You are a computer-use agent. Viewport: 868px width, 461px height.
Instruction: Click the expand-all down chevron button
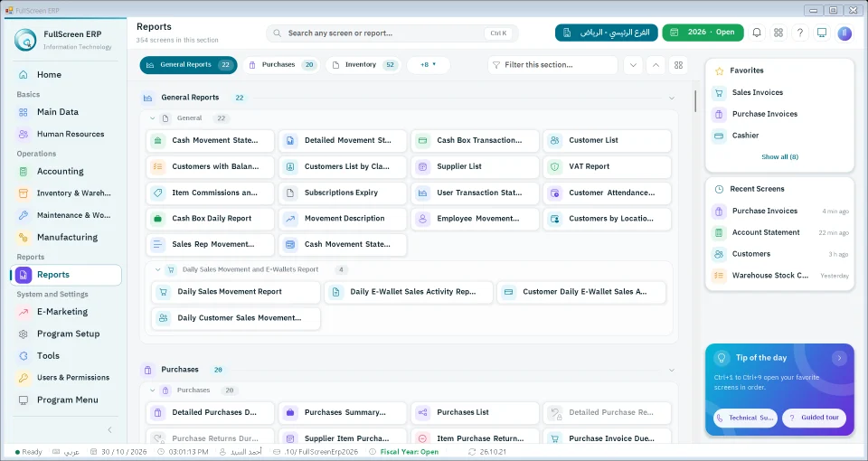coord(633,65)
